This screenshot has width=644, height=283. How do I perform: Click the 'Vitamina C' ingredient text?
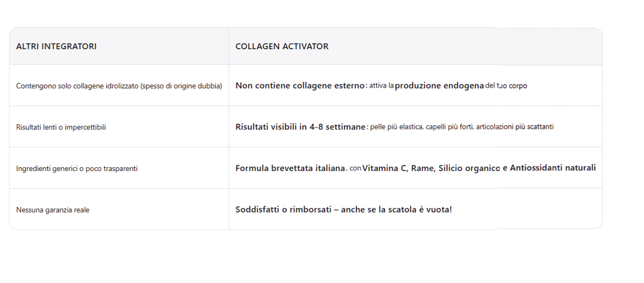pyautogui.click(x=385, y=169)
